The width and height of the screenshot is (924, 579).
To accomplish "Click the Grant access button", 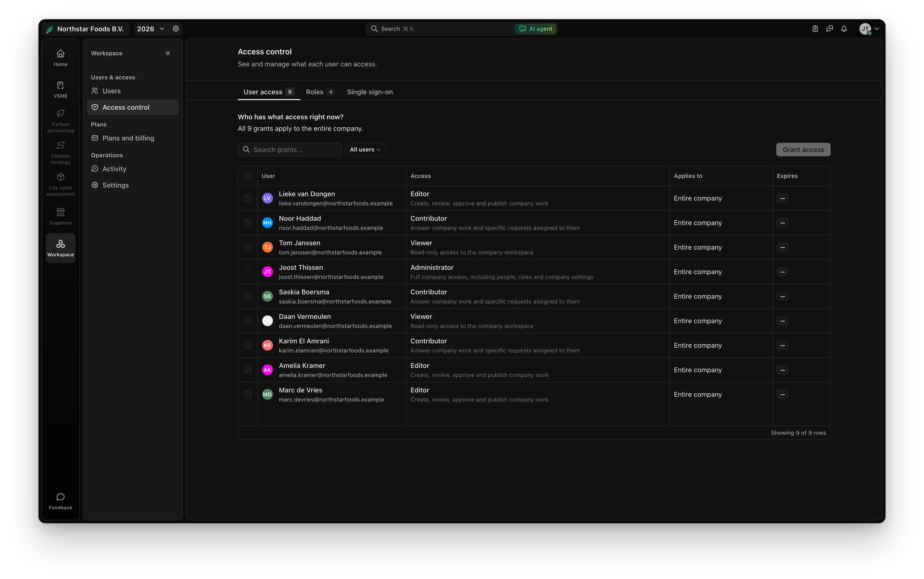I will tap(803, 150).
